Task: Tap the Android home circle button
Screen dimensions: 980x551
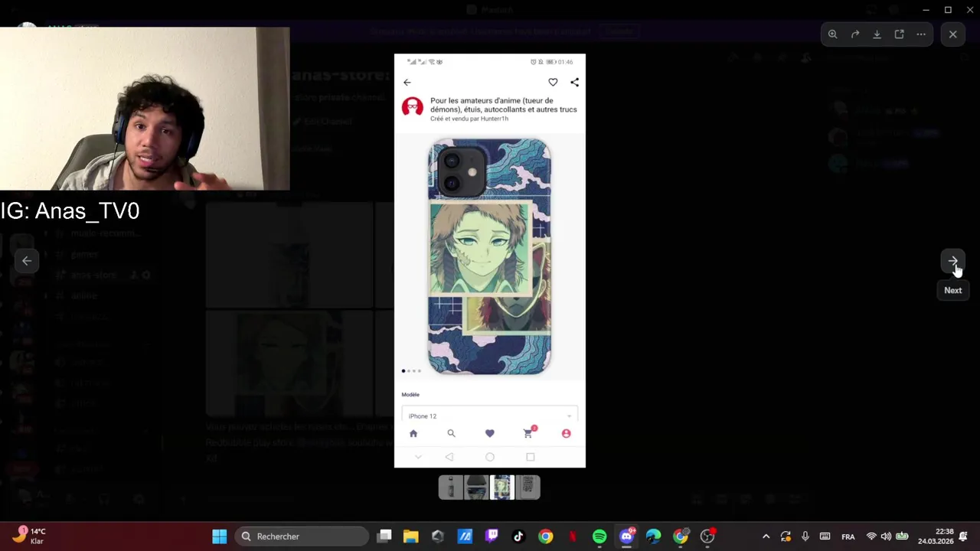Action: (490, 457)
